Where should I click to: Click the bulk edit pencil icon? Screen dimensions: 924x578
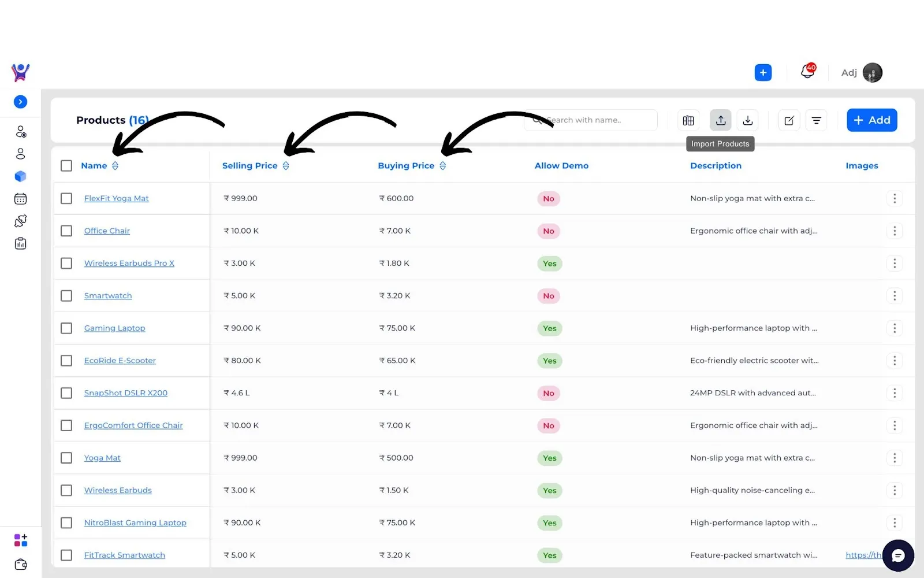tap(789, 120)
